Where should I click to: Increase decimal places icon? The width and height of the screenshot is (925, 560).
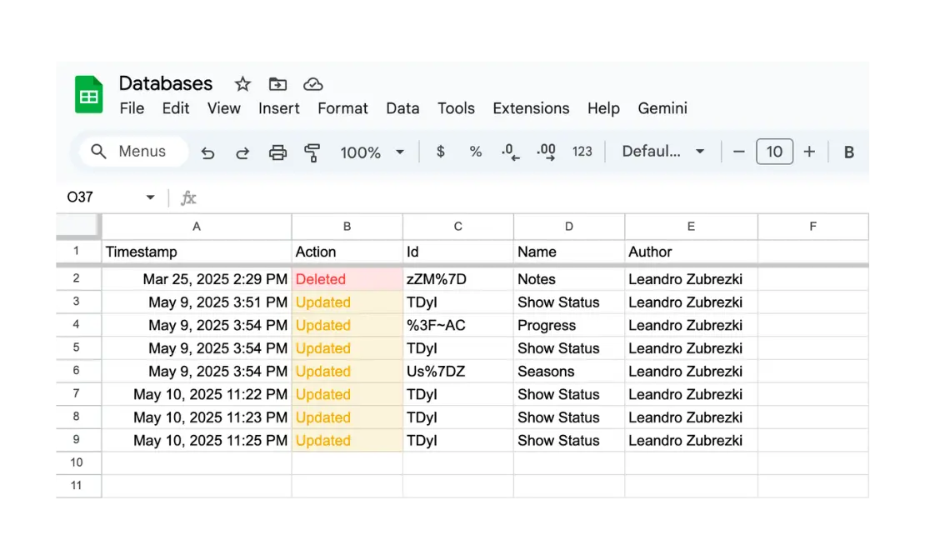pyautogui.click(x=545, y=152)
